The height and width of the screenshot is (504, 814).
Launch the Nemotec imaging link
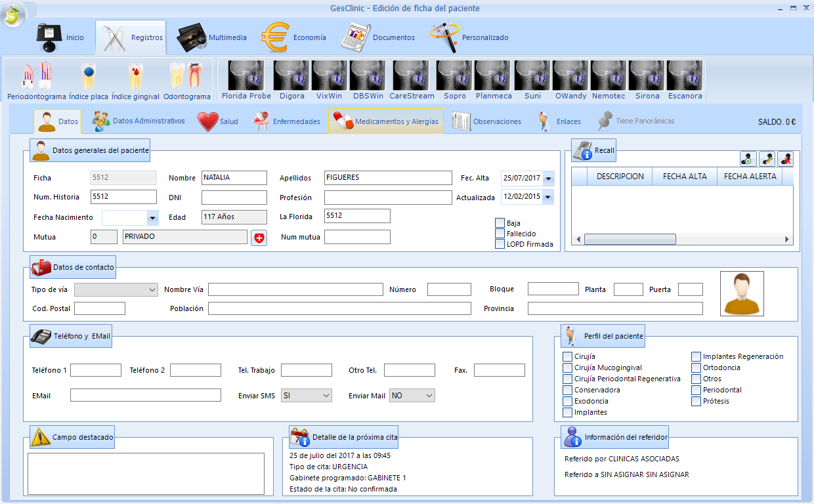pos(609,81)
